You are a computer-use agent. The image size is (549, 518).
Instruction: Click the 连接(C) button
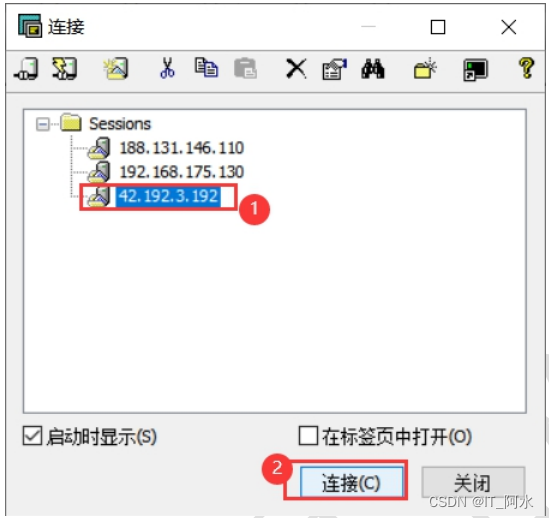pyautogui.click(x=351, y=482)
